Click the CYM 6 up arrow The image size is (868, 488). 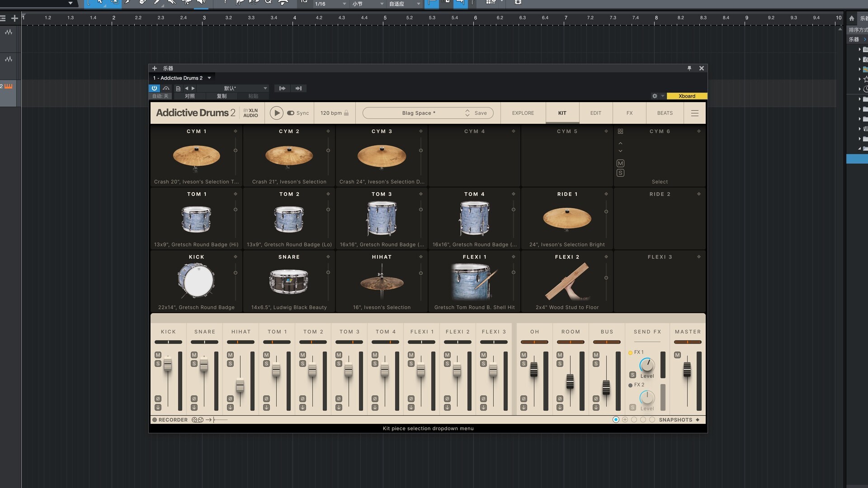tap(620, 143)
